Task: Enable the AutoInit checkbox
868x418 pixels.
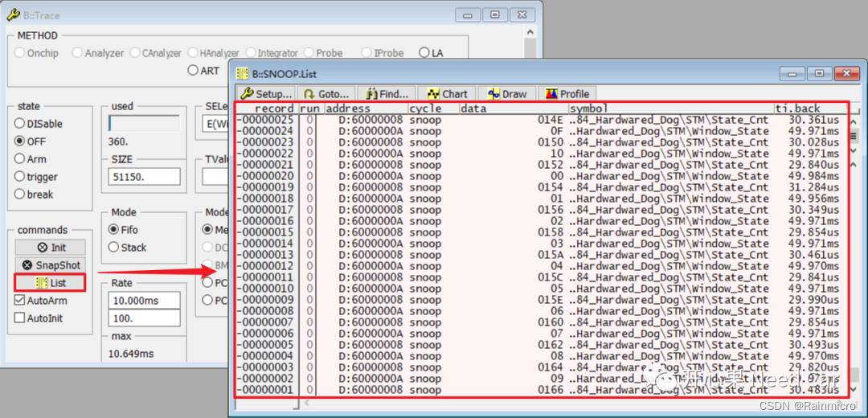Action: [x=39, y=318]
